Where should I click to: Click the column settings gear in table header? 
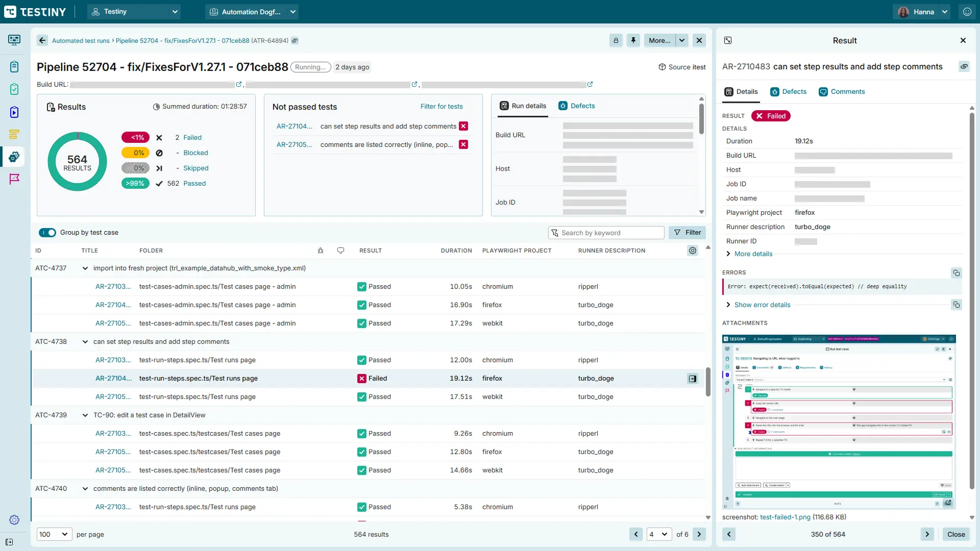coord(692,251)
